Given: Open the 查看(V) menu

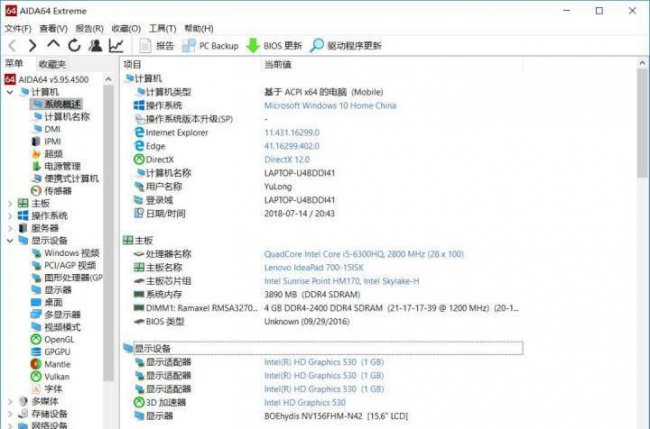Looking at the screenshot, I should pyautogui.click(x=53, y=28).
